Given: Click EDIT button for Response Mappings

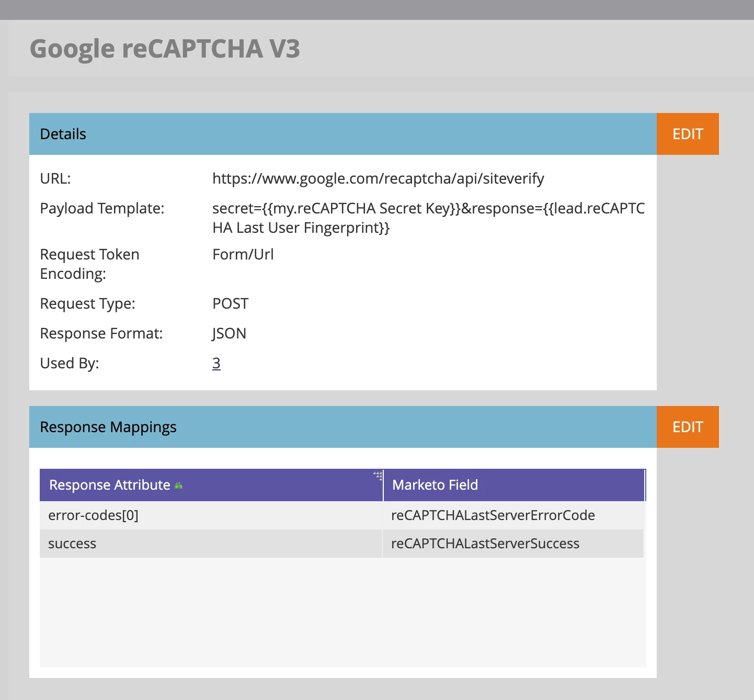Looking at the screenshot, I should click(x=688, y=427).
